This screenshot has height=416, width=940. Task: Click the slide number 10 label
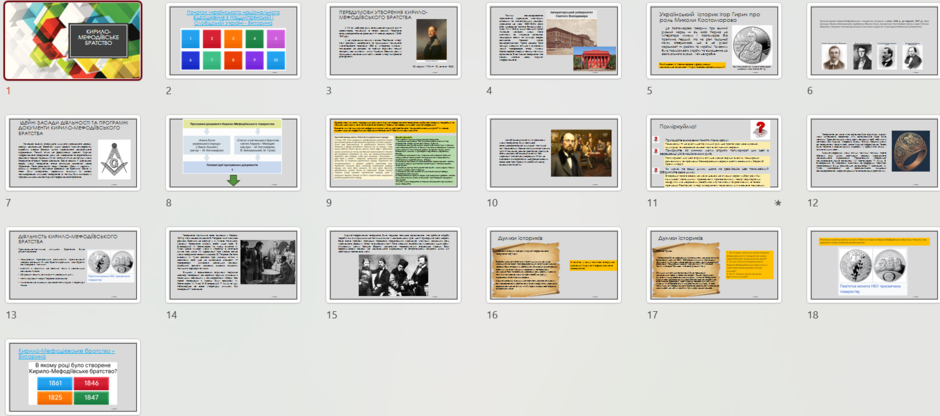pos(492,203)
